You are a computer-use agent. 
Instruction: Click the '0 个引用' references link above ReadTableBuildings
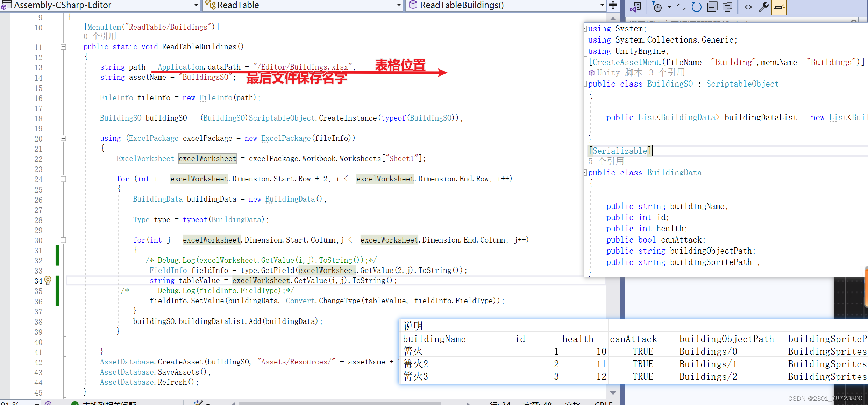coord(100,36)
